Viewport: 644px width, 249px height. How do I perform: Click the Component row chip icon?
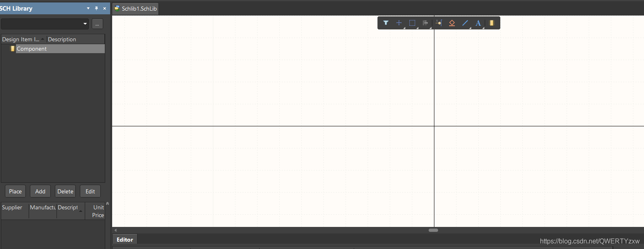[x=12, y=49]
